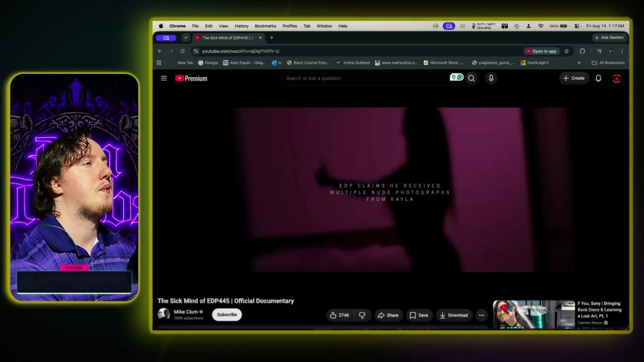Show hidden bookmarks with the double chevron
Image resolution: width=644 pixels, height=362 pixels.
point(579,63)
